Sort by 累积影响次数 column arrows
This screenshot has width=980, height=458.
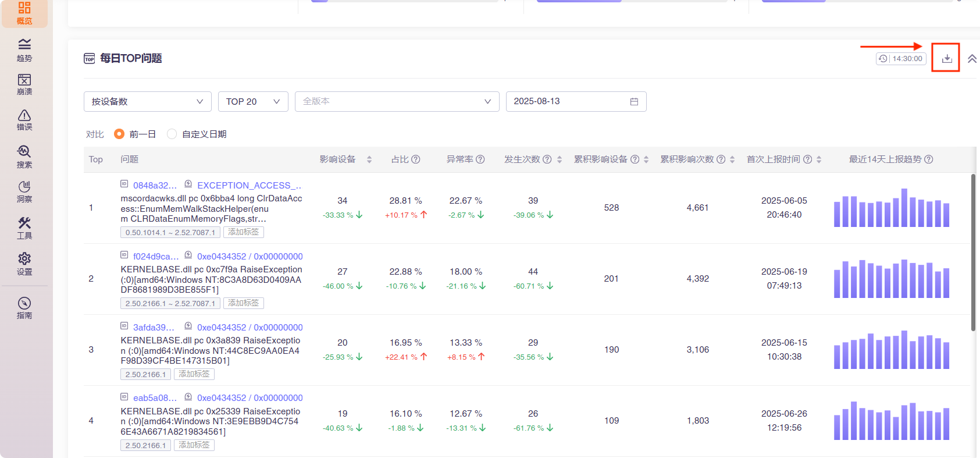point(732,159)
